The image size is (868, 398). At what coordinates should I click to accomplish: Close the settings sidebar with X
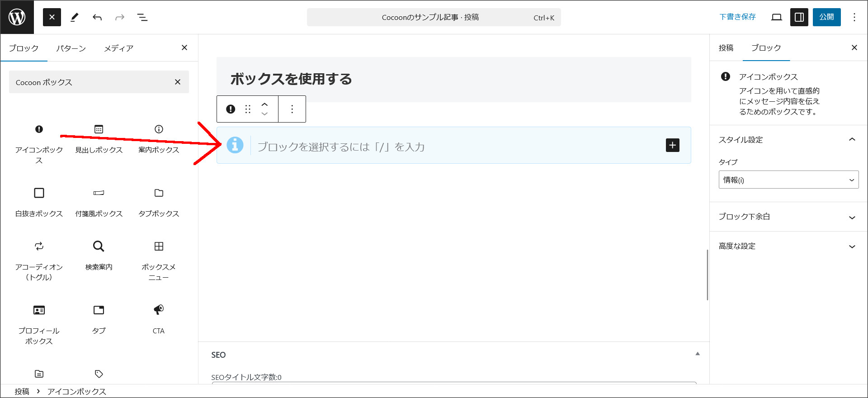[x=854, y=47]
